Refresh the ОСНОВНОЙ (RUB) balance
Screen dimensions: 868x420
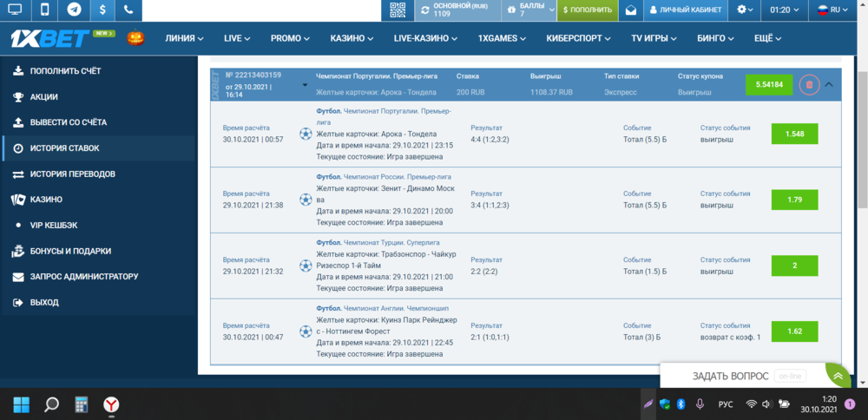(x=425, y=10)
